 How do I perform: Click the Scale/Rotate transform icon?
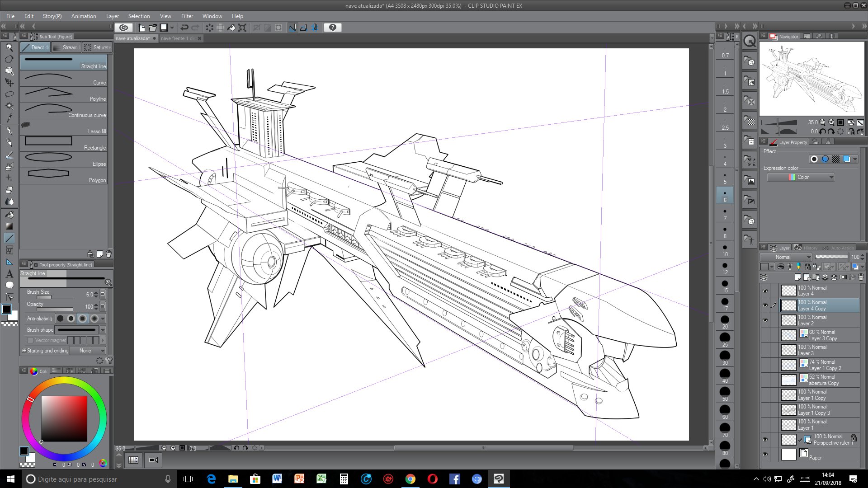[243, 28]
